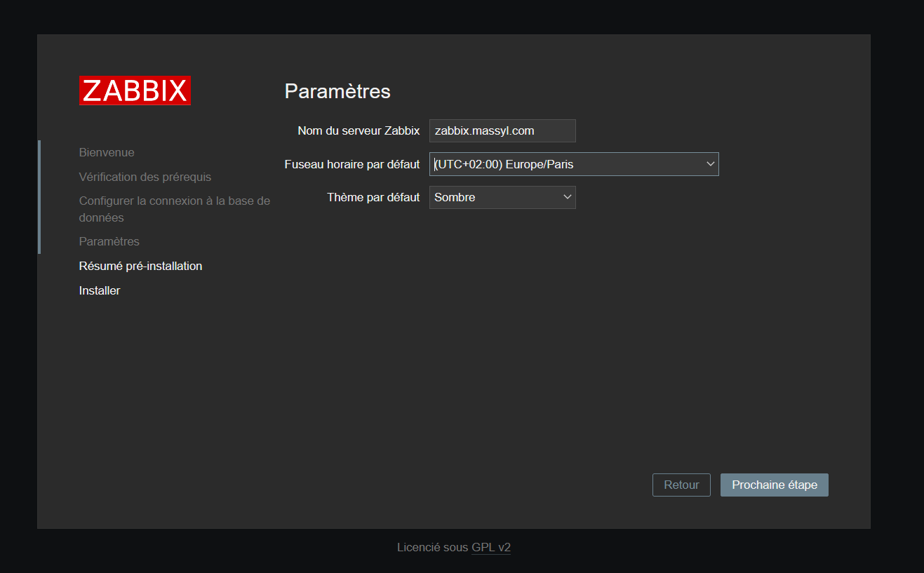Select the Vérification des prérequis step
The width and height of the screenshot is (924, 573).
point(145,177)
